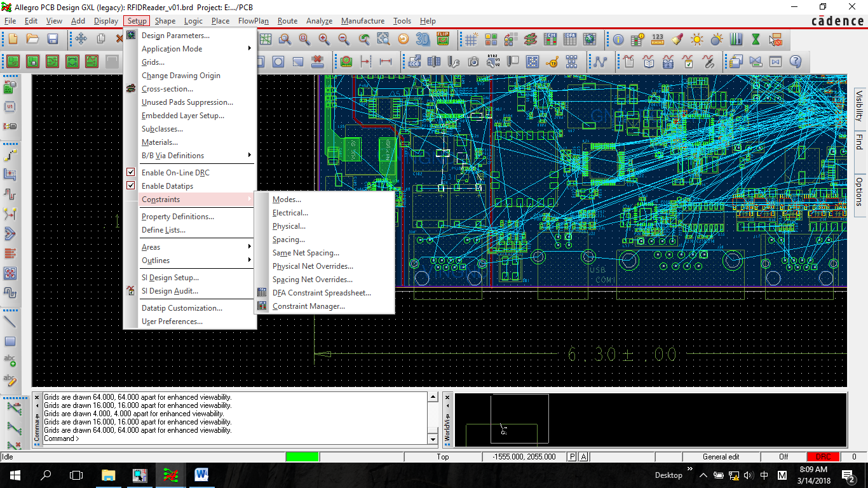This screenshot has height=488, width=868.
Task: Click the DFA spreadsheet toolbar icon
Action: point(570,39)
